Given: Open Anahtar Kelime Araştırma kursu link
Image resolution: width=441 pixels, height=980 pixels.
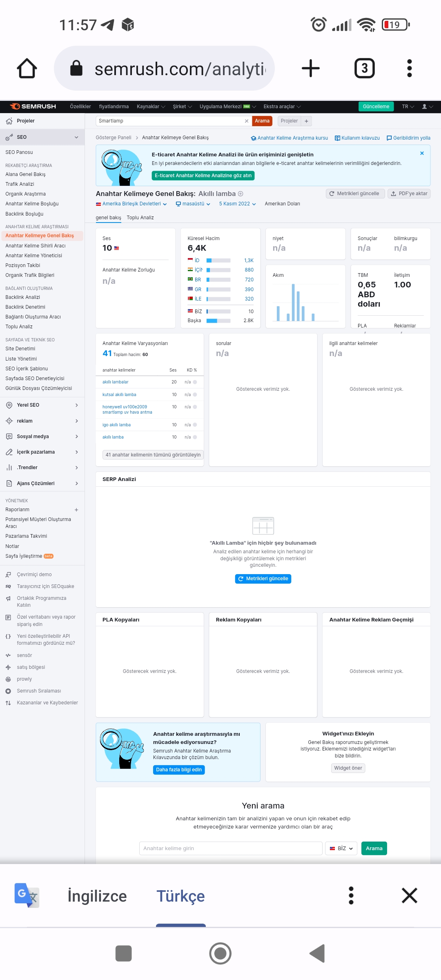Looking at the screenshot, I should [x=290, y=138].
